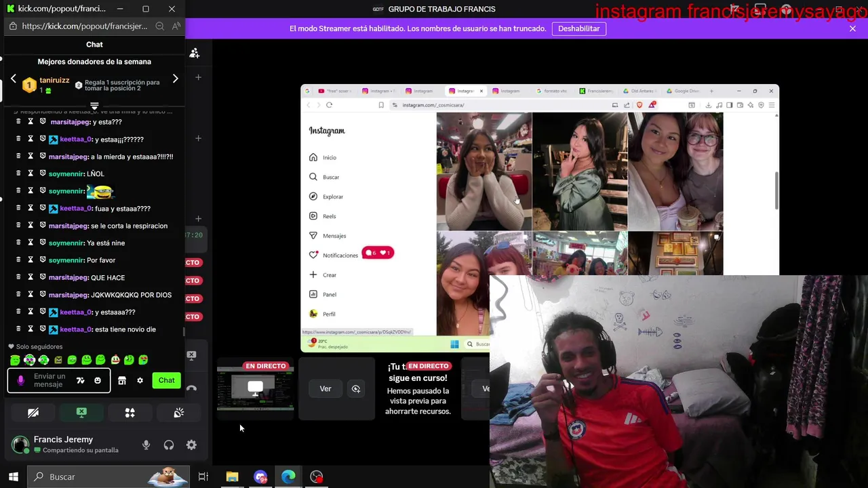Viewport: 868px width, 488px height.
Task: Click the live stream preview thumbnail
Action: (255, 389)
